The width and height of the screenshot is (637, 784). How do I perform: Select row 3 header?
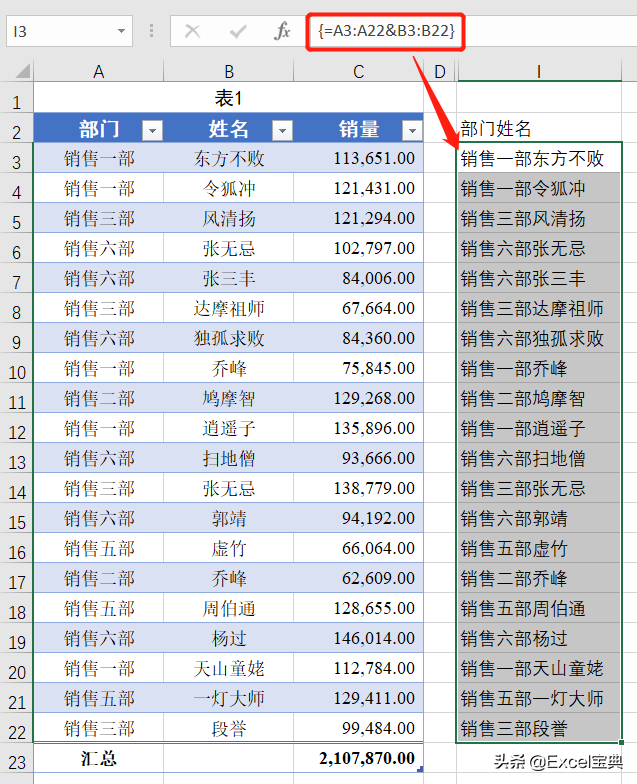(x=16, y=158)
